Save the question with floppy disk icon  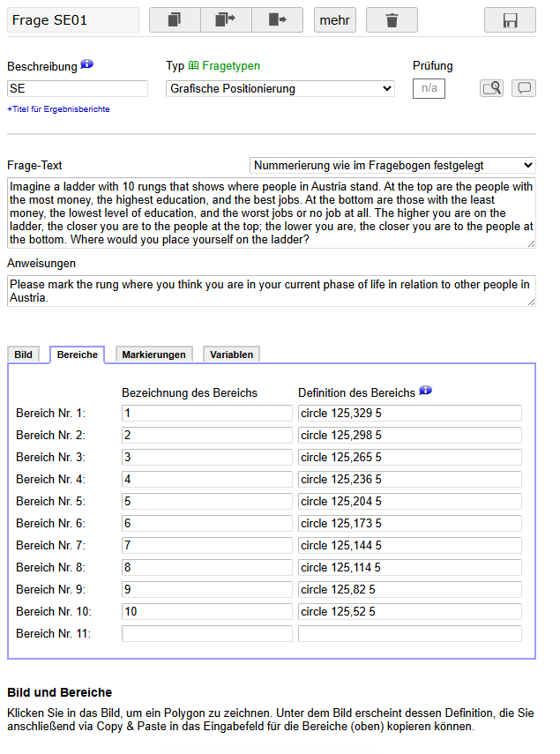pos(510,20)
